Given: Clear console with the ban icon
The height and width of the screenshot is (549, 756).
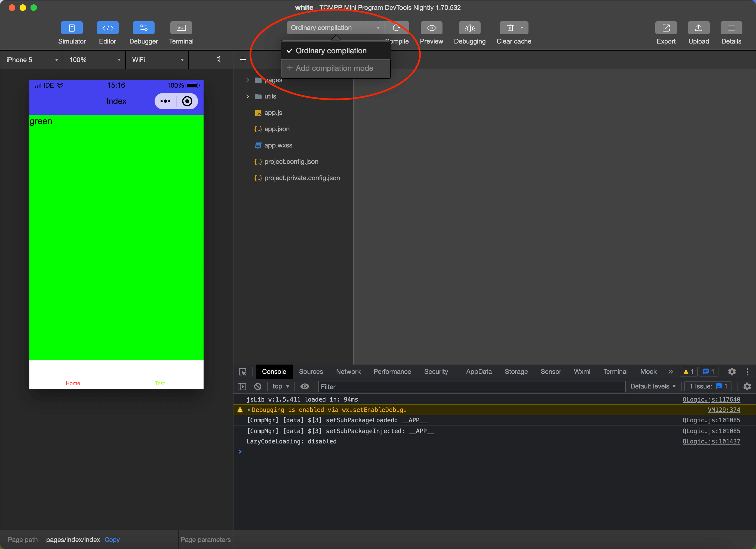Looking at the screenshot, I should coord(258,386).
